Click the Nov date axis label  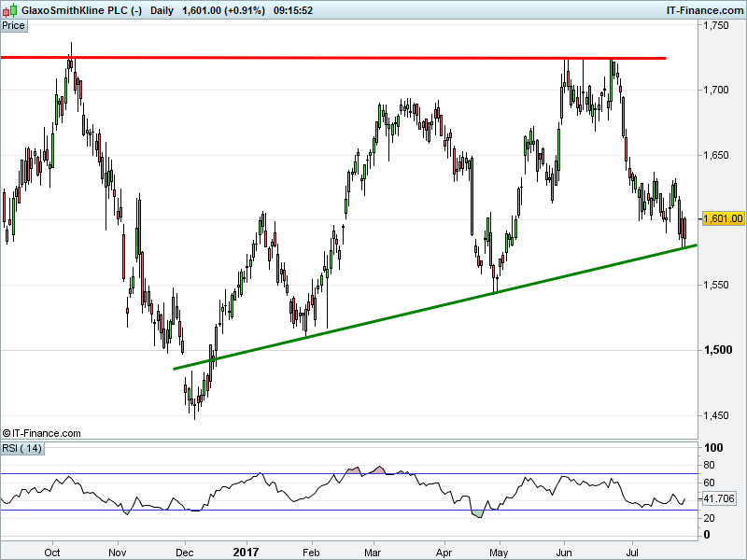118,553
